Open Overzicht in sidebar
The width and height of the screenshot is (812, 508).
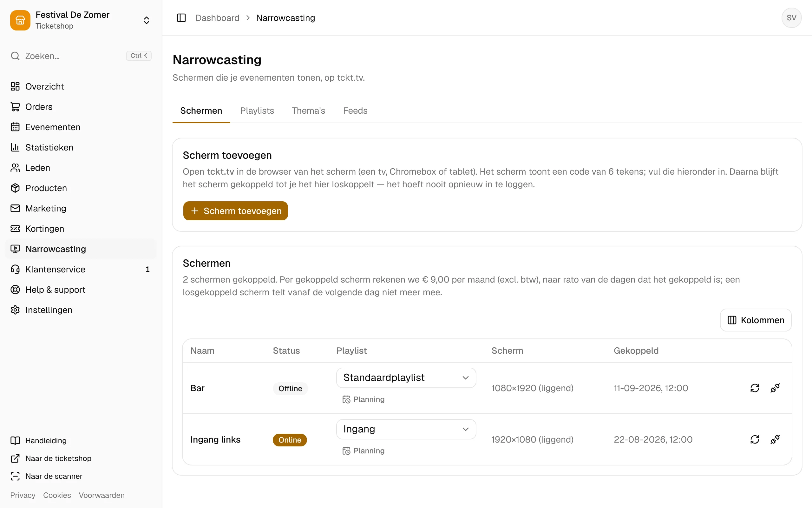81,86
